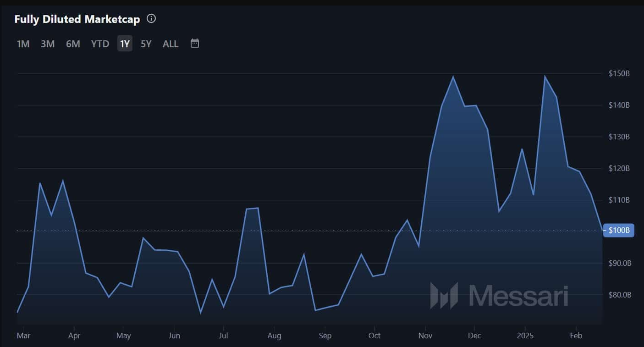Click the Nov label on the time axis
Viewport: 644px width, 347px height.
point(425,336)
